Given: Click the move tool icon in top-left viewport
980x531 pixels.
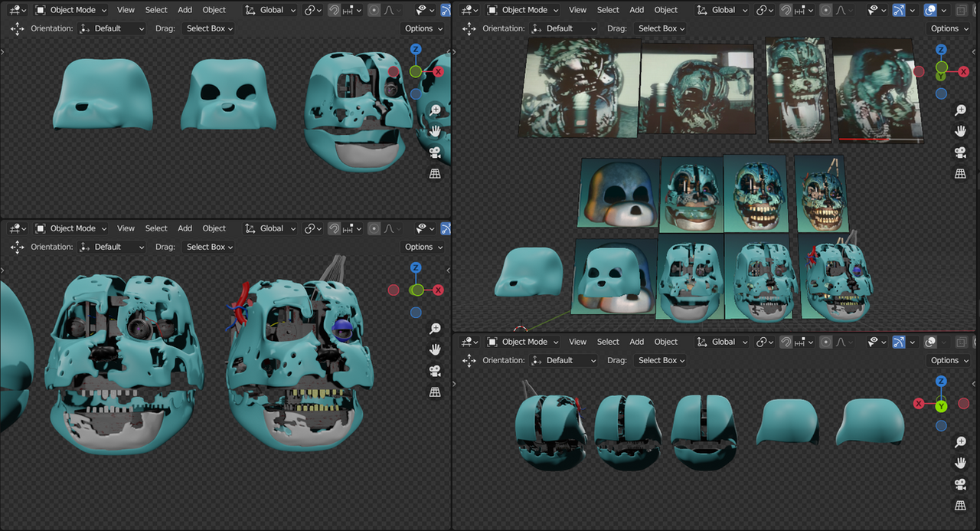Looking at the screenshot, I should click(17, 28).
